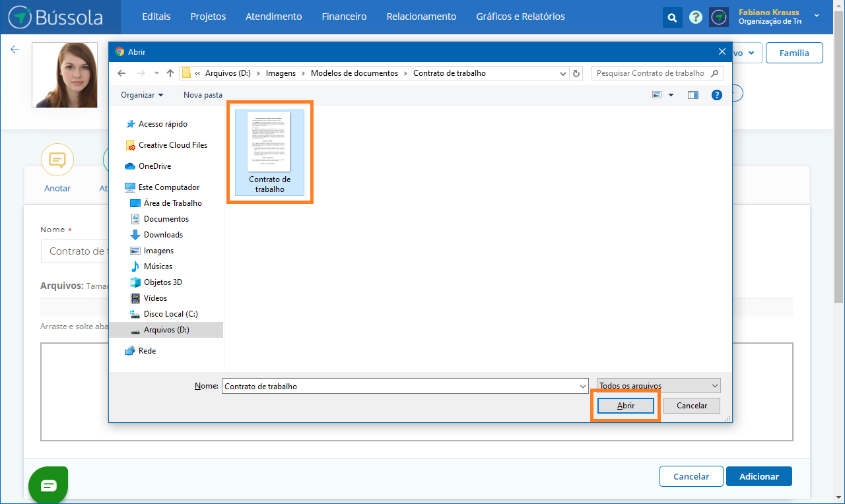Go back with the page's left arrow
This screenshot has height=504, width=845.
tap(15, 49)
